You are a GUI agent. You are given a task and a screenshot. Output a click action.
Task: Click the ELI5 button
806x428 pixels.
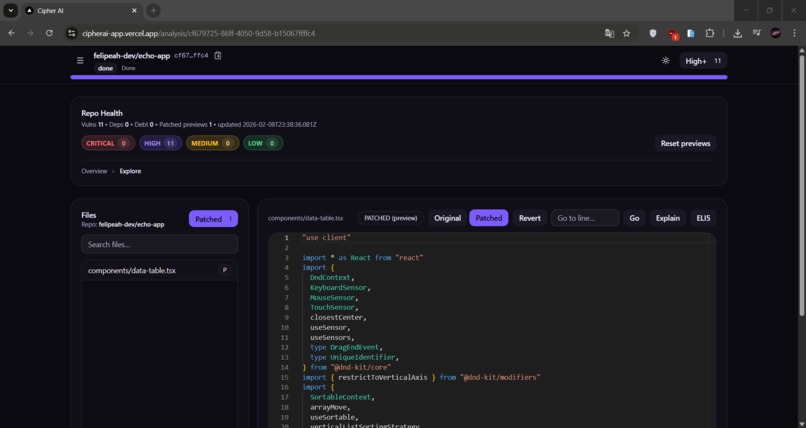[x=703, y=218]
